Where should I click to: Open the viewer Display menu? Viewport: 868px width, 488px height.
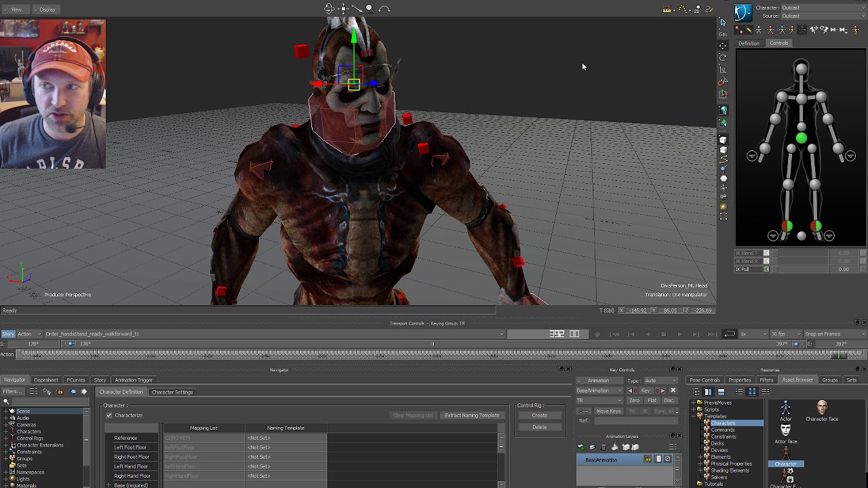click(x=47, y=9)
